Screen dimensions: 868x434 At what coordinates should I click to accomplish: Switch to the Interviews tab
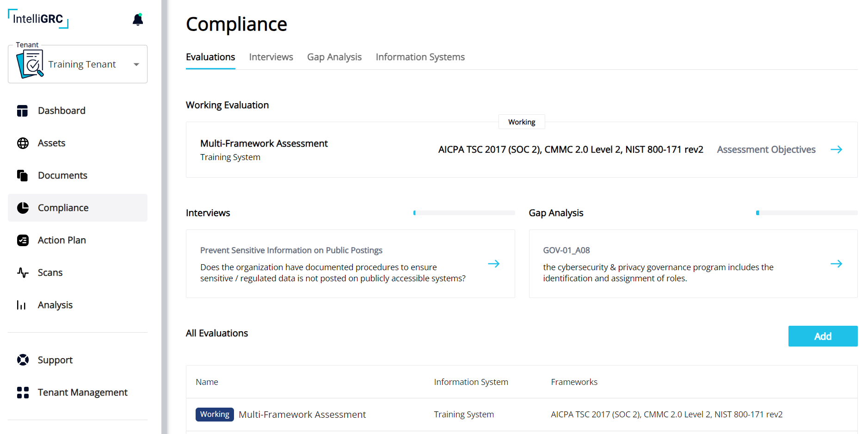(271, 57)
